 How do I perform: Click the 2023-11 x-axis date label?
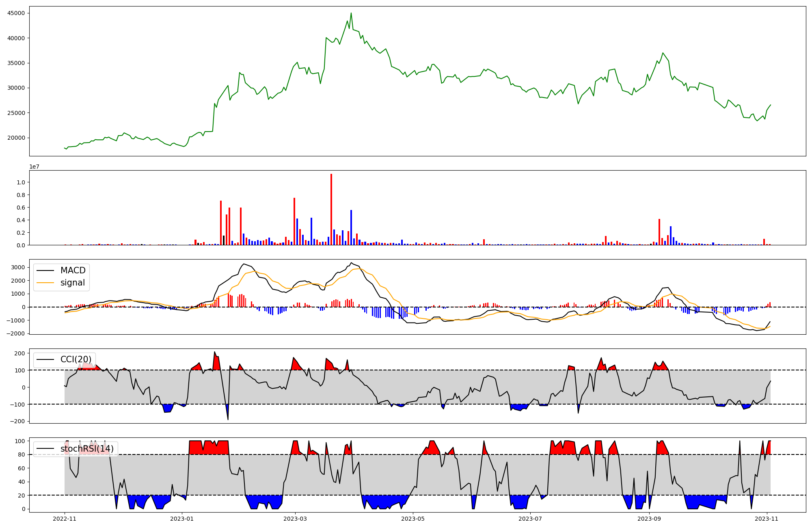pyautogui.click(x=767, y=519)
